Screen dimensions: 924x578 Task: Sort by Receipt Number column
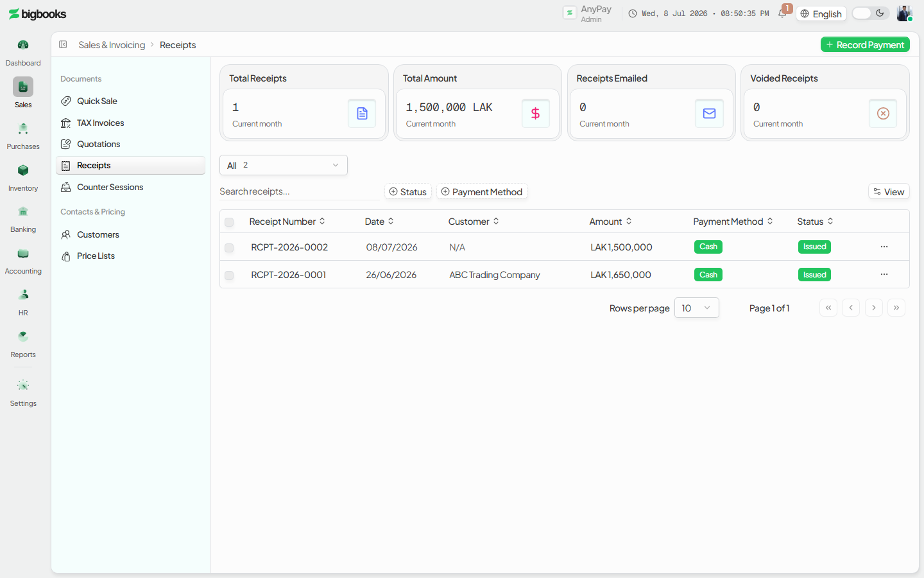coord(287,222)
